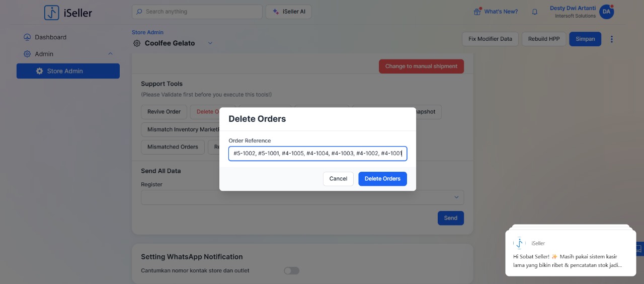This screenshot has height=284, width=644.
Task: Toggle the WhatsApp store contact switch
Action: point(291,271)
